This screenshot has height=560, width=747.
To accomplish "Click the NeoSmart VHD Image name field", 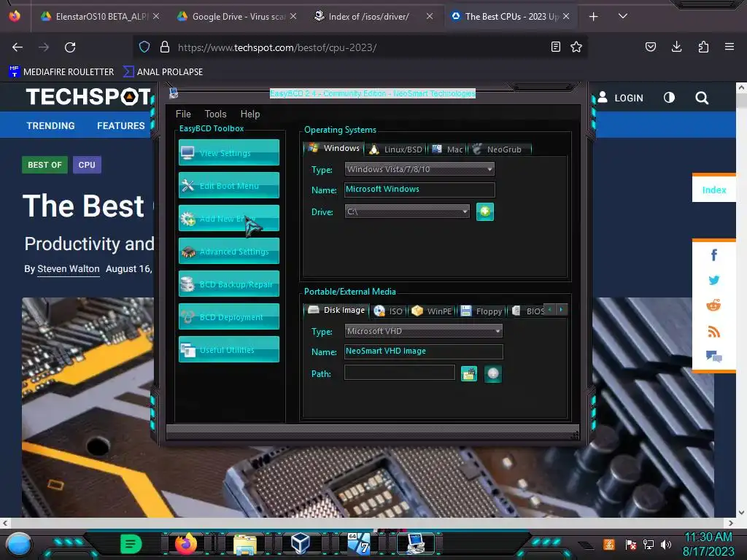I will pyautogui.click(x=424, y=351).
